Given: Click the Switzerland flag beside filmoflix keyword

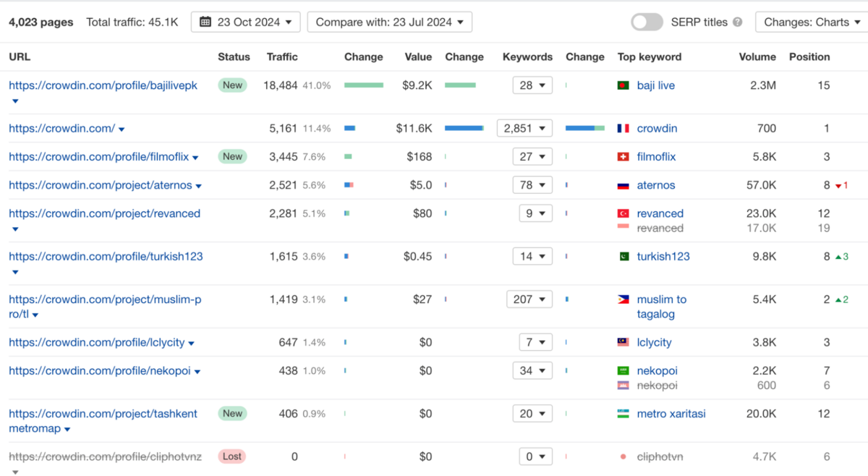Looking at the screenshot, I should click(x=623, y=157).
